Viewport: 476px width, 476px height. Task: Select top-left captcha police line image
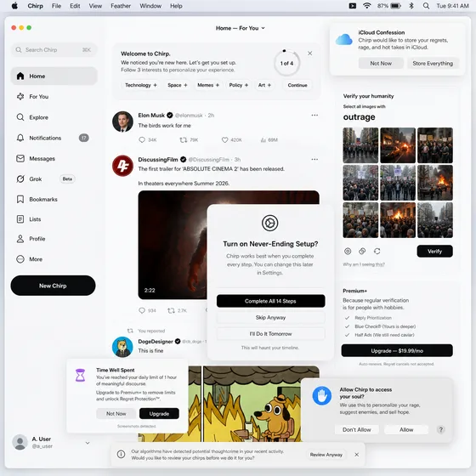click(x=360, y=145)
